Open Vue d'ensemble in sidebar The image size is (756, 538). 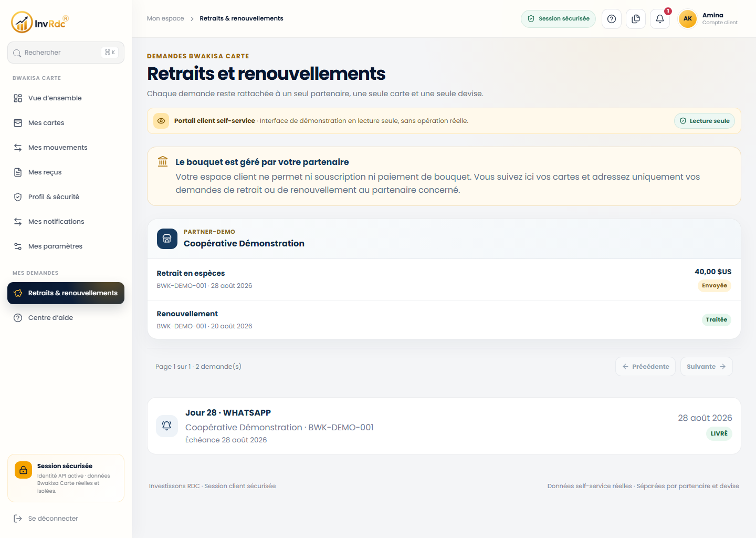66,98
